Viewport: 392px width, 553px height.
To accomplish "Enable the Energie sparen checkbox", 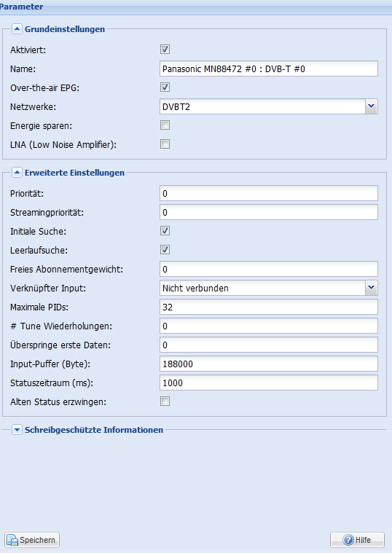I will click(165, 125).
